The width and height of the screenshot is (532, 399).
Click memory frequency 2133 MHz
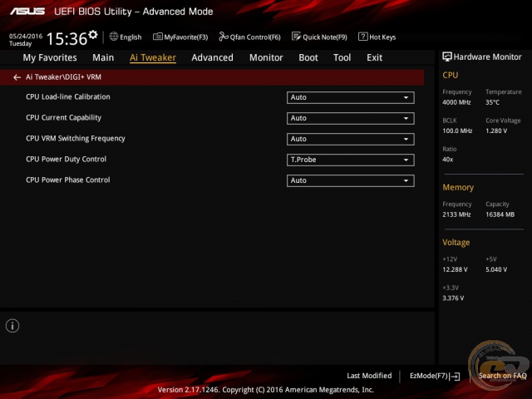click(x=456, y=214)
